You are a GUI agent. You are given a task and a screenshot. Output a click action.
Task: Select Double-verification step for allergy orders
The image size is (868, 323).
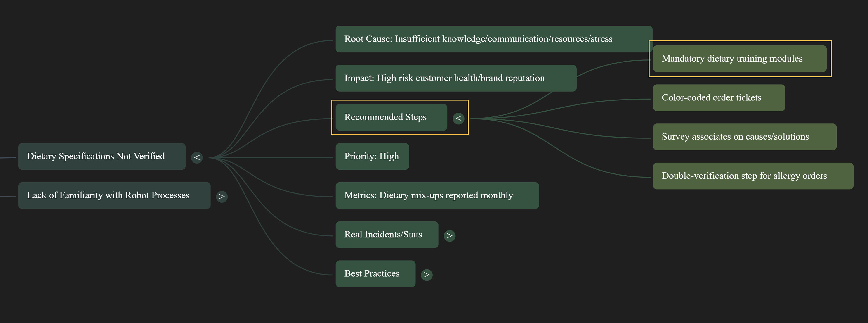click(x=753, y=176)
